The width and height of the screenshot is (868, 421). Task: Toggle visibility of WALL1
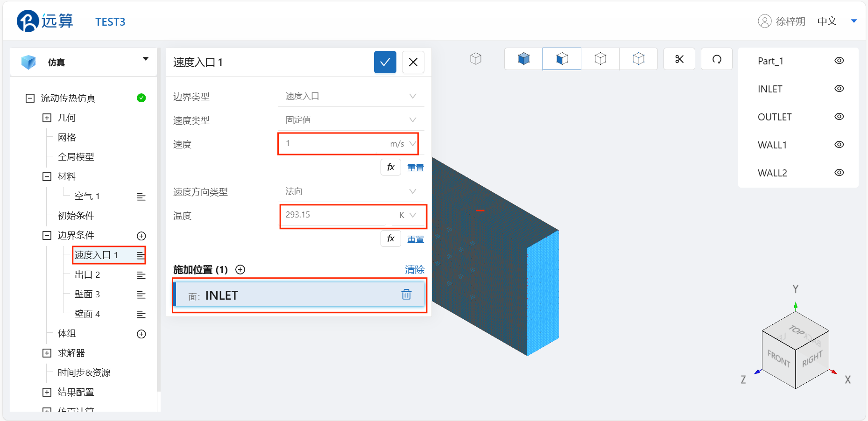(x=839, y=145)
